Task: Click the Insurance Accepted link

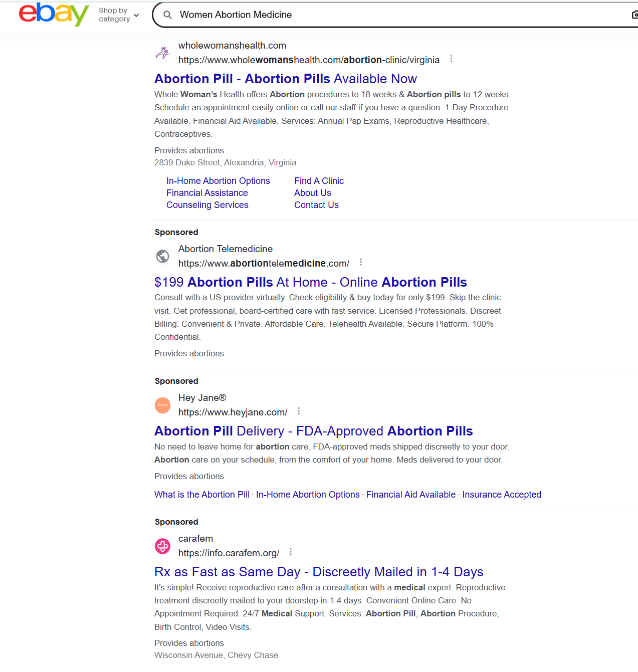Action: [x=502, y=495]
